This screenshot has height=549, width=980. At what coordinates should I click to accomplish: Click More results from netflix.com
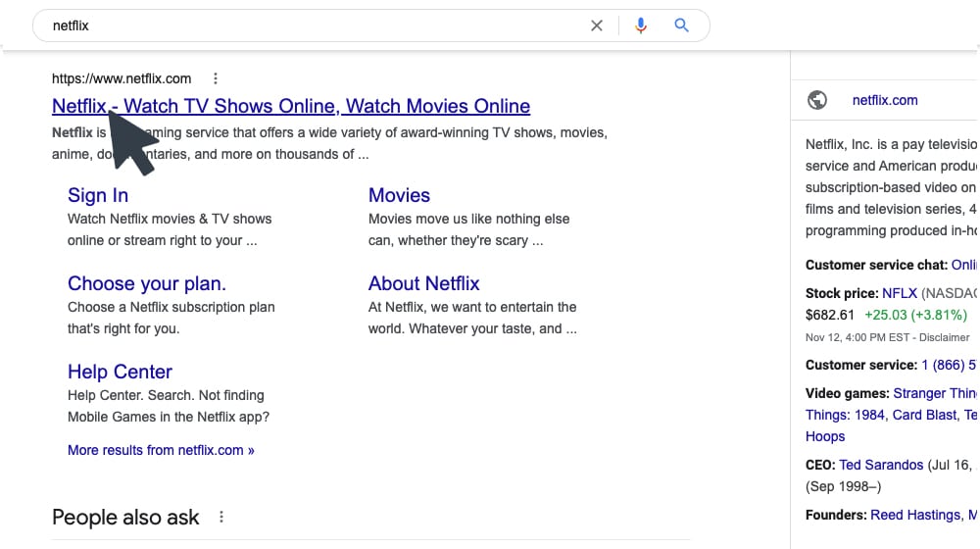click(161, 450)
